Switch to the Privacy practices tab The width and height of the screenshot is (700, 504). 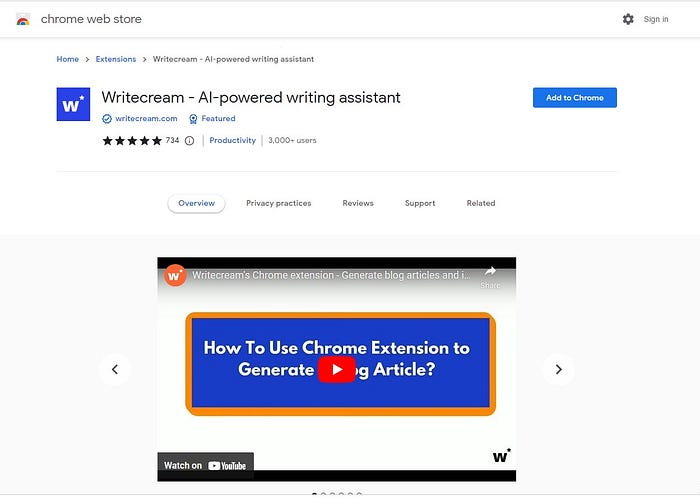coord(279,204)
